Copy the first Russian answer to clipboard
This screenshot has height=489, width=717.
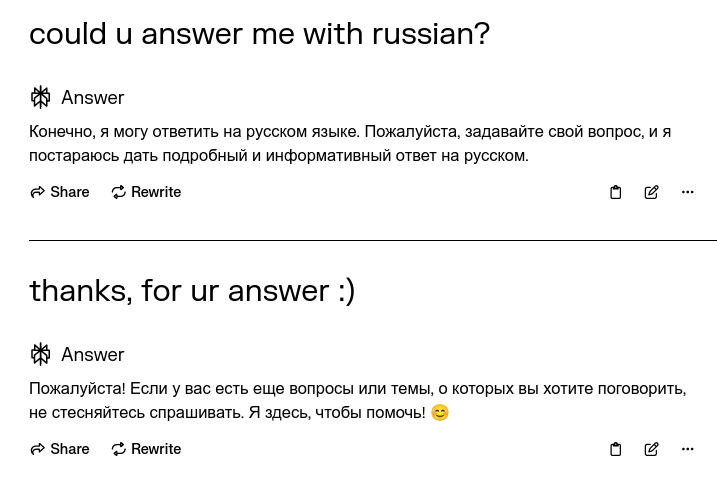coord(616,192)
